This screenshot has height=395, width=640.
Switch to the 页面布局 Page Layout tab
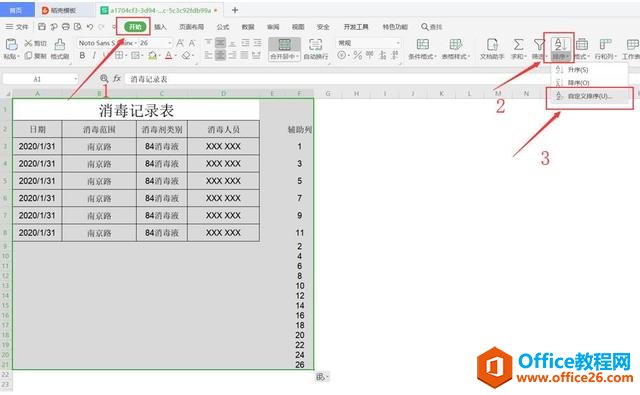tap(191, 27)
